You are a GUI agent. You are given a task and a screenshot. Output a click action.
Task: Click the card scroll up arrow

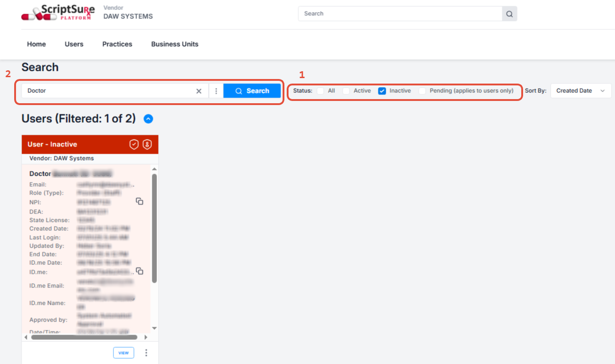(x=154, y=169)
